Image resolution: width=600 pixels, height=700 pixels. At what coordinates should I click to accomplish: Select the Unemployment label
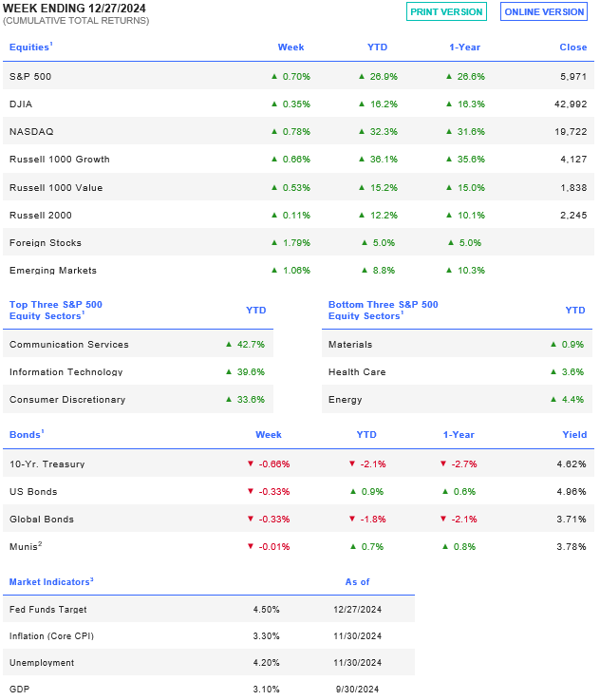(42, 663)
